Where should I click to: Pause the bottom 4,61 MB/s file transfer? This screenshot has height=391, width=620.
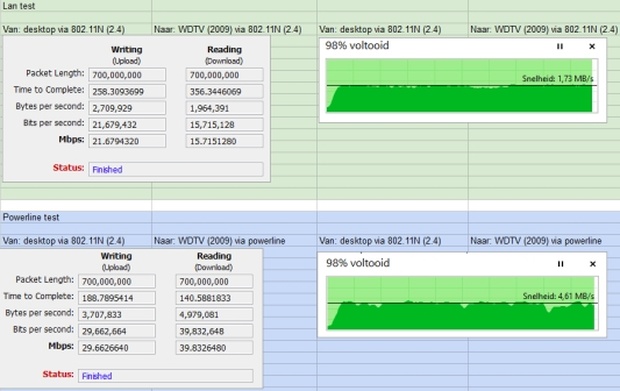[560, 264]
